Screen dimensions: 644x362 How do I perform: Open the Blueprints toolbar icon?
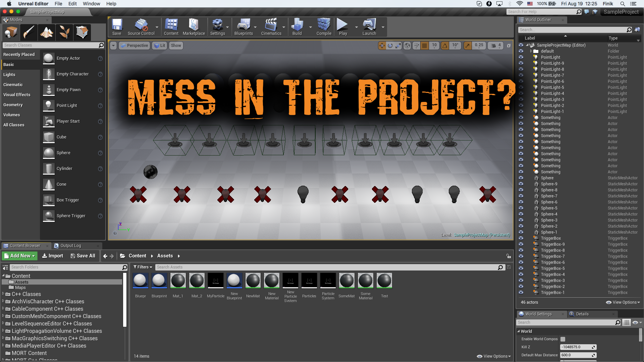click(244, 27)
